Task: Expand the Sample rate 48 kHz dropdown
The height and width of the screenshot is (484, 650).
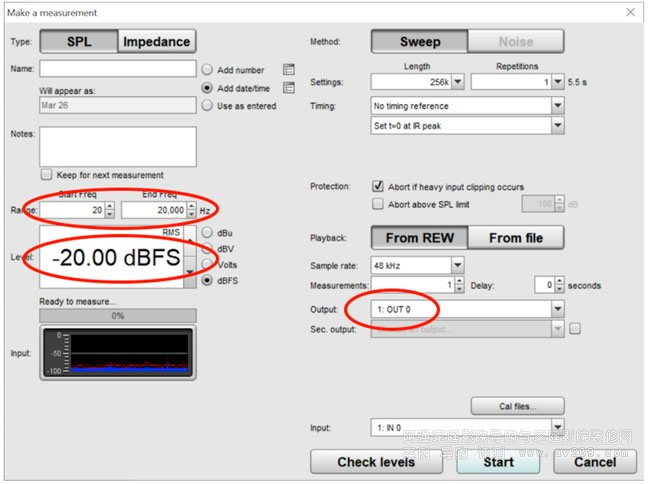Action: (457, 265)
